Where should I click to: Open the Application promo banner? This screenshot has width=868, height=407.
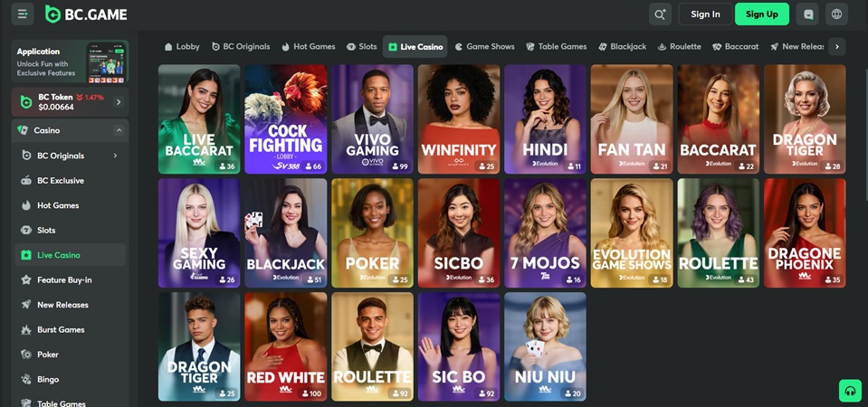71,62
